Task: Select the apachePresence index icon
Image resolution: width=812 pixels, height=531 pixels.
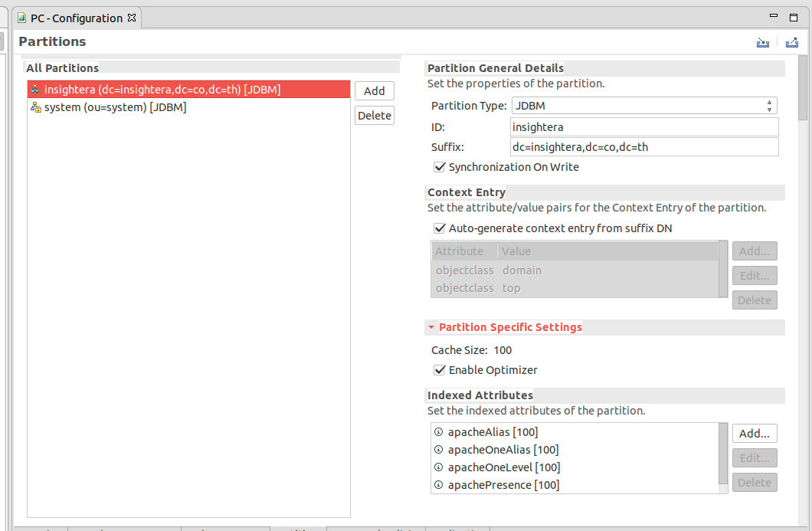Action: point(439,484)
